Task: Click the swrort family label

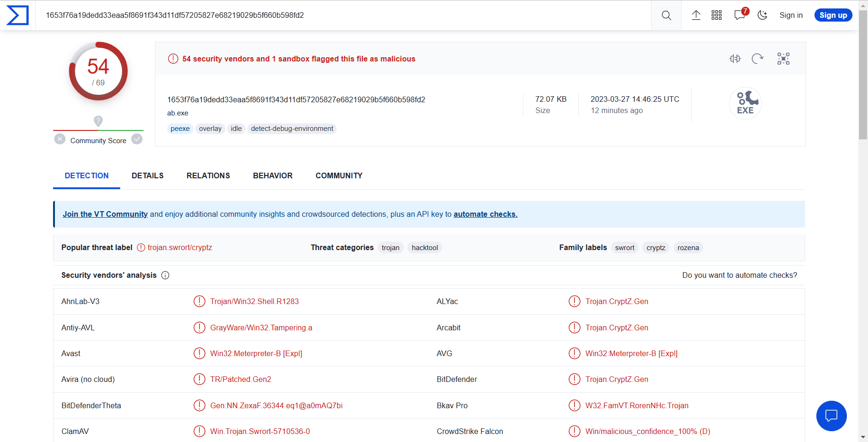Action: pyautogui.click(x=625, y=248)
